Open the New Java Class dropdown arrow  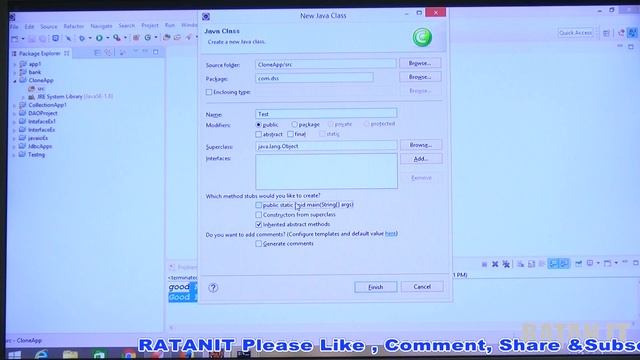156,38
